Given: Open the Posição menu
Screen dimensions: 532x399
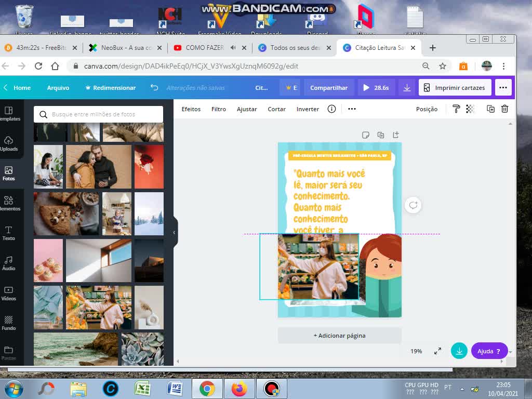Looking at the screenshot, I should coord(427,109).
